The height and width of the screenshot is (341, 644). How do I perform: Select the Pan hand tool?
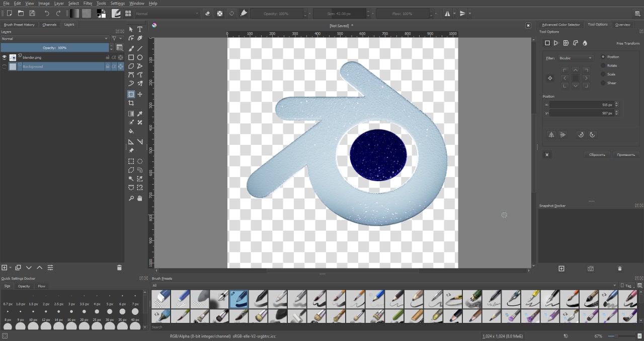[140, 199]
